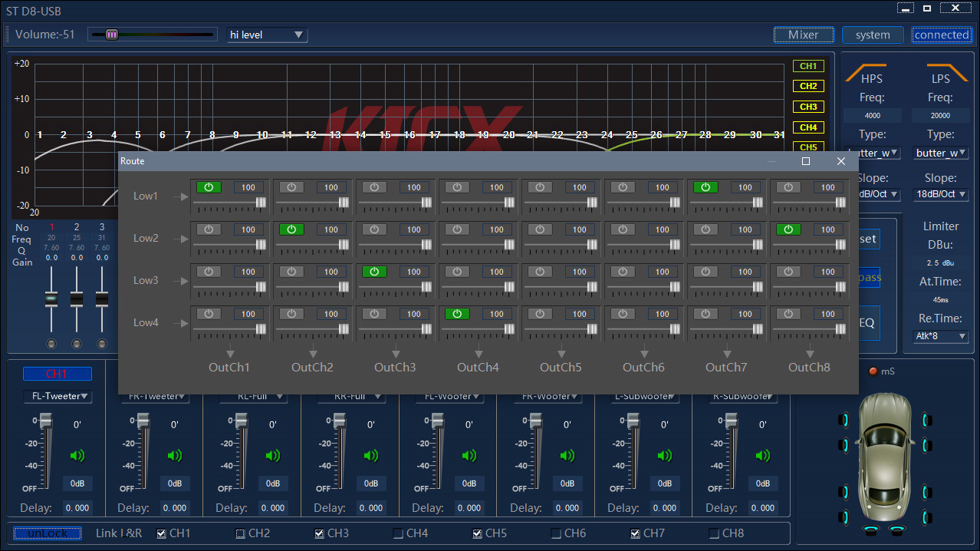
Task: Toggle Low2 to OutCh8 routing power button
Action: pyautogui.click(x=788, y=229)
